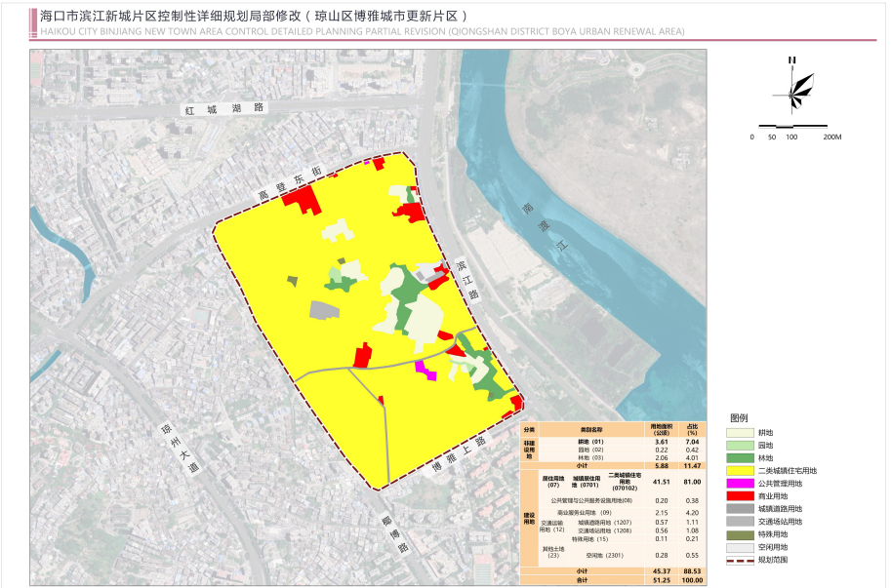
Task: Select the magenta 公共管理用地 legend swatch
Action: [740, 484]
